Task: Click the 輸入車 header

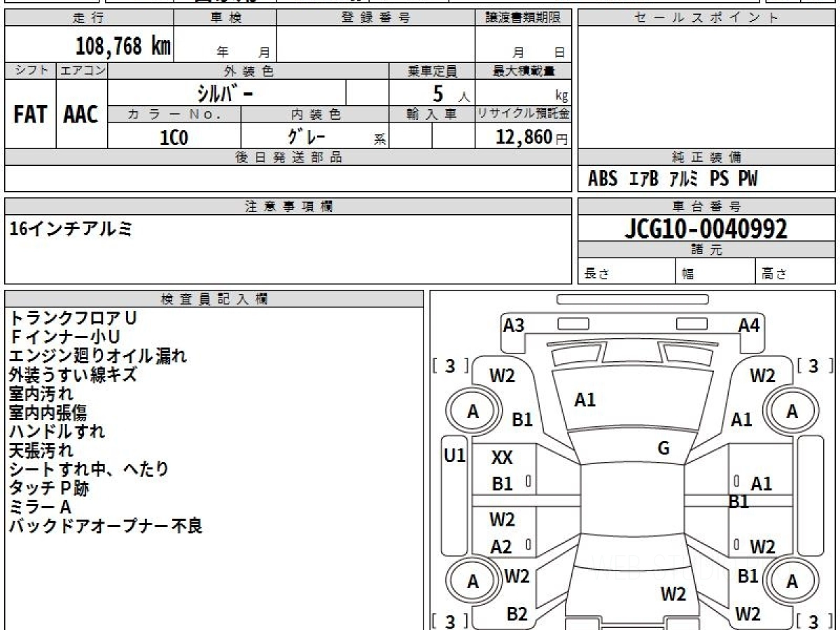Action: [432, 114]
